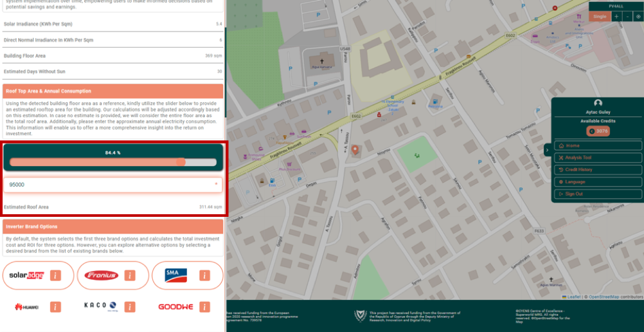Open Huawei brand info icon

[55, 307]
